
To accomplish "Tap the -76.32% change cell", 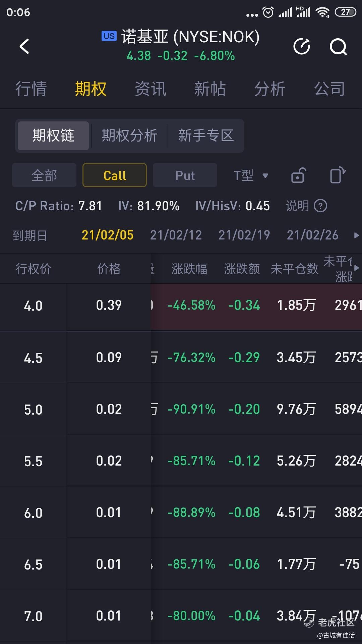I will pyautogui.click(x=191, y=358).
